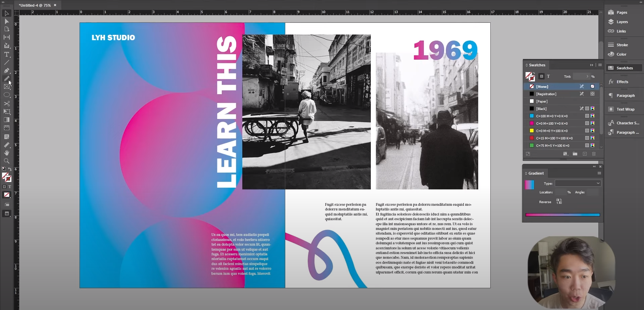Select the Zoom tool magnifier

pos(6,161)
